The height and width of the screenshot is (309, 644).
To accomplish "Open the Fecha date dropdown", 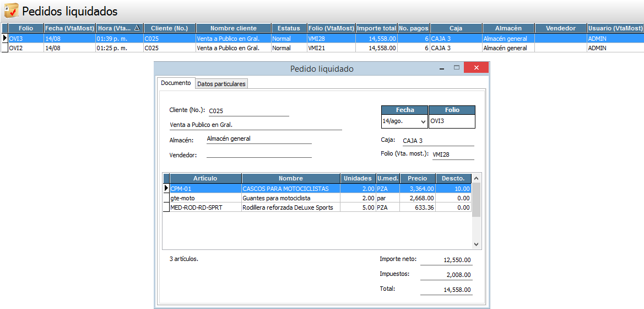I will click(423, 121).
